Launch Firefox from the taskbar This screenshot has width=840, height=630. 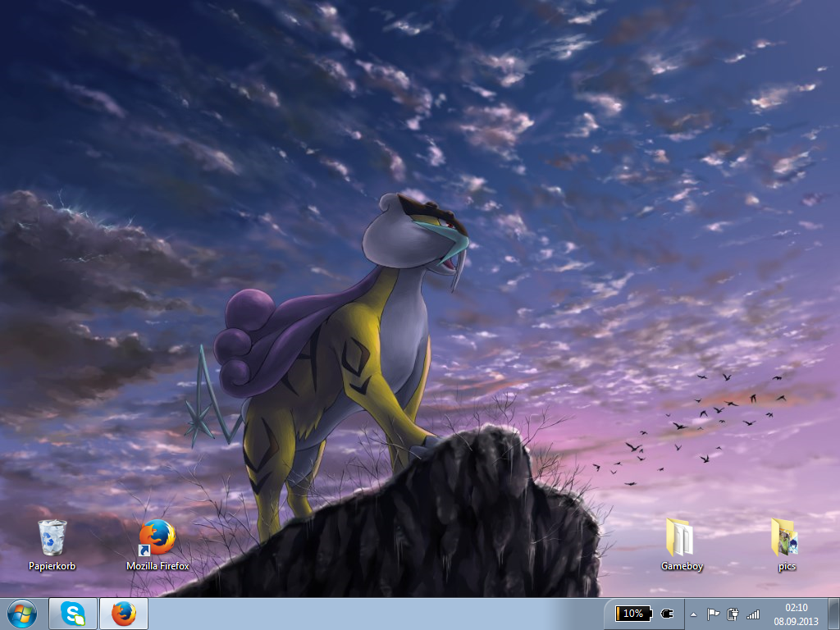[124, 614]
